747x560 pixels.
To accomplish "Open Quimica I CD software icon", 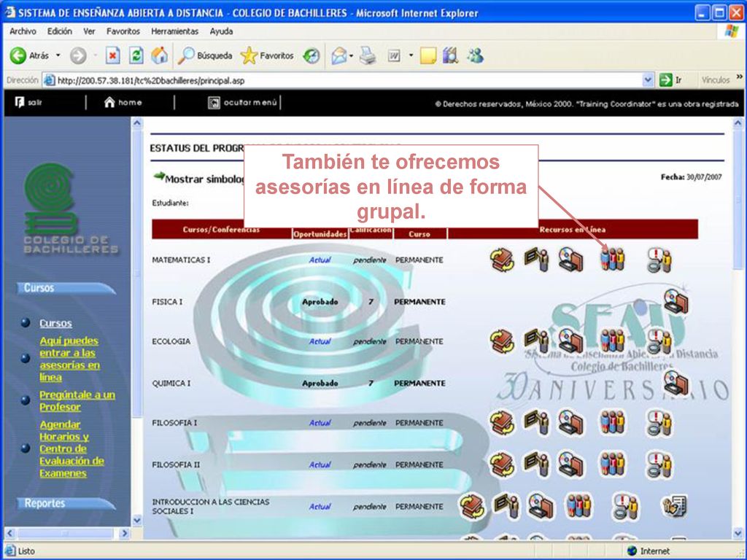I will [x=676, y=384].
